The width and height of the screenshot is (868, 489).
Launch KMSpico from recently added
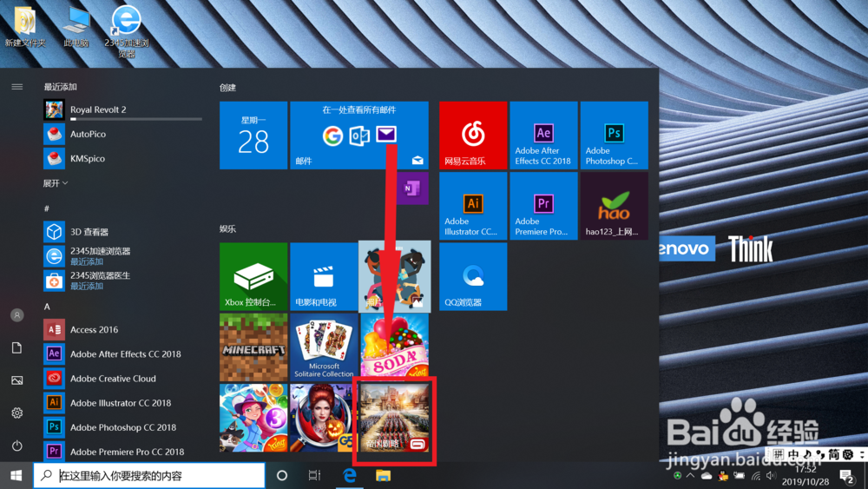click(x=123, y=158)
